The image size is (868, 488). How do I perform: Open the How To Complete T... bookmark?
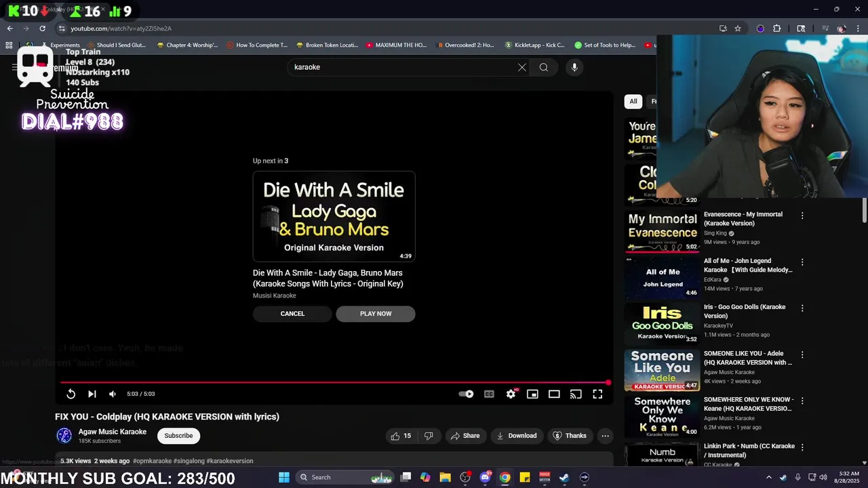(257, 45)
